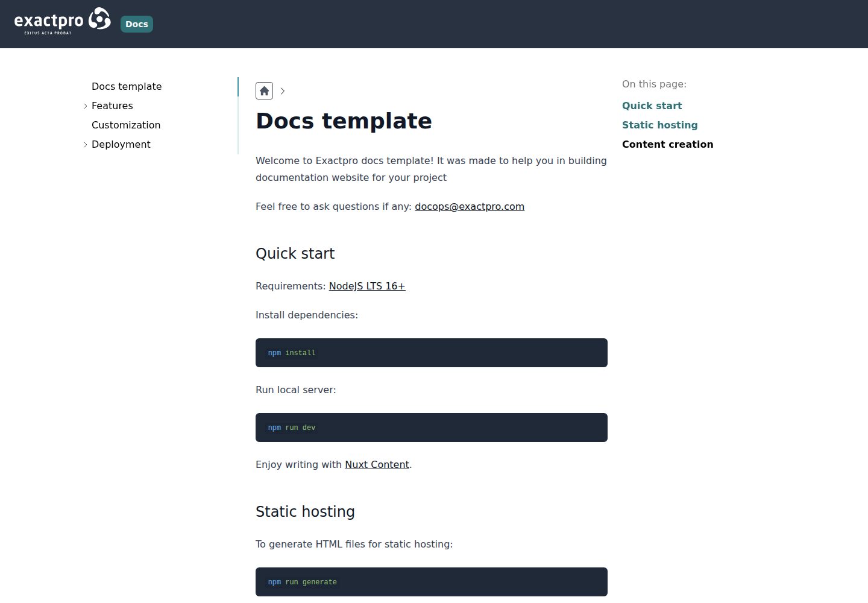868x603 pixels.
Task: Click the 'Install dependencies:' text
Action: pos(307,315)
